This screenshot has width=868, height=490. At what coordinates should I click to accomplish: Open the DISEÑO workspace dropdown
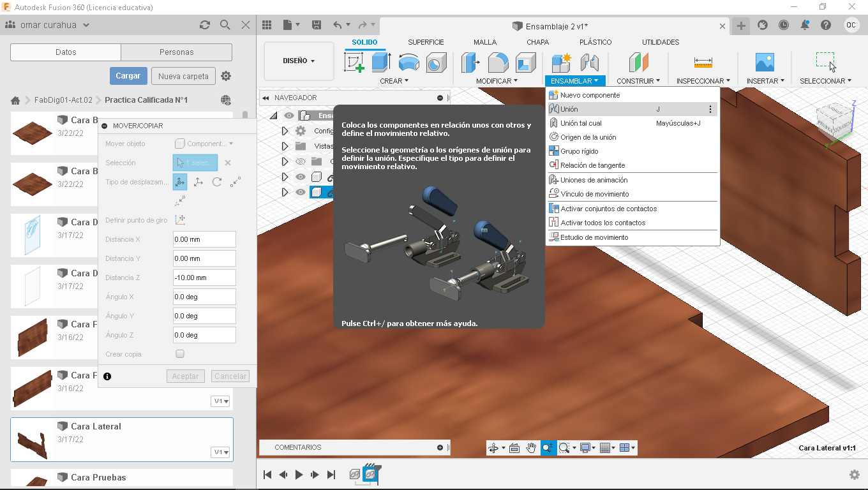(x=299, y=61)
